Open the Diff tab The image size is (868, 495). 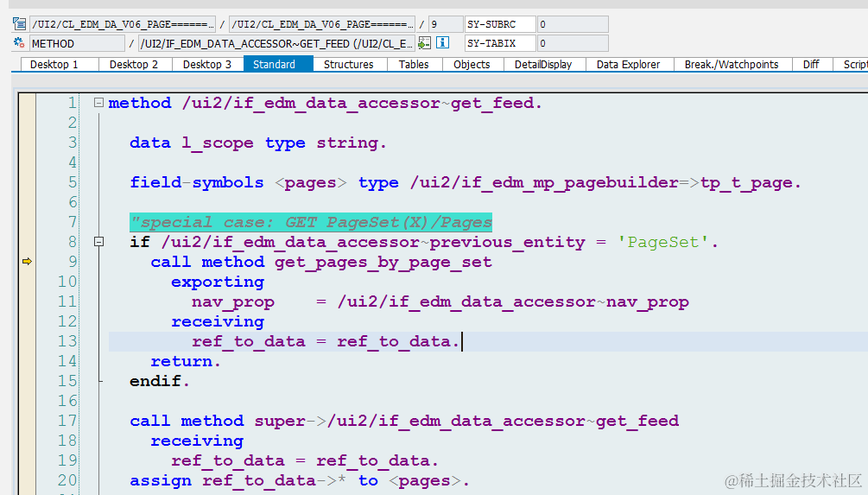(x=811, y=64)
